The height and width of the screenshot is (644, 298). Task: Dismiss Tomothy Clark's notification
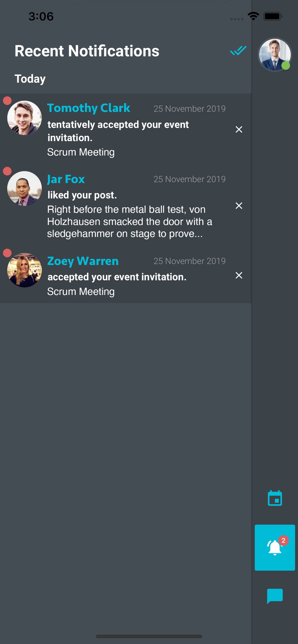239,129
